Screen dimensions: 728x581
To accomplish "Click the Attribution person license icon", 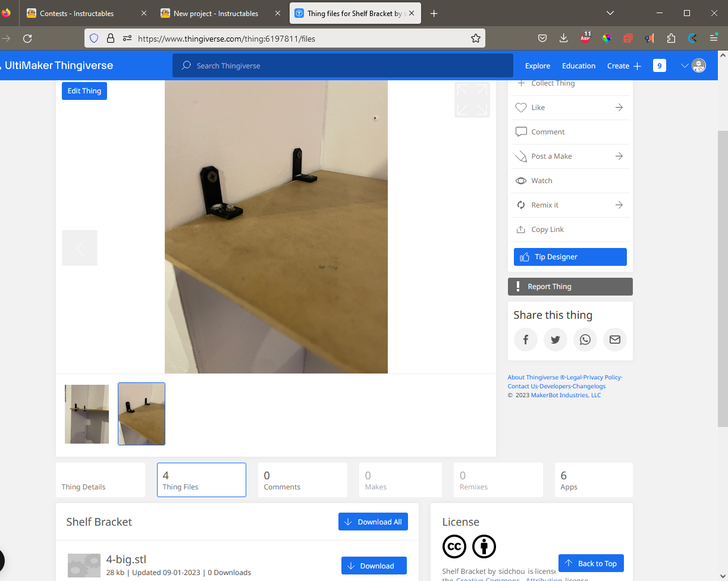I will tap(484, 547).
